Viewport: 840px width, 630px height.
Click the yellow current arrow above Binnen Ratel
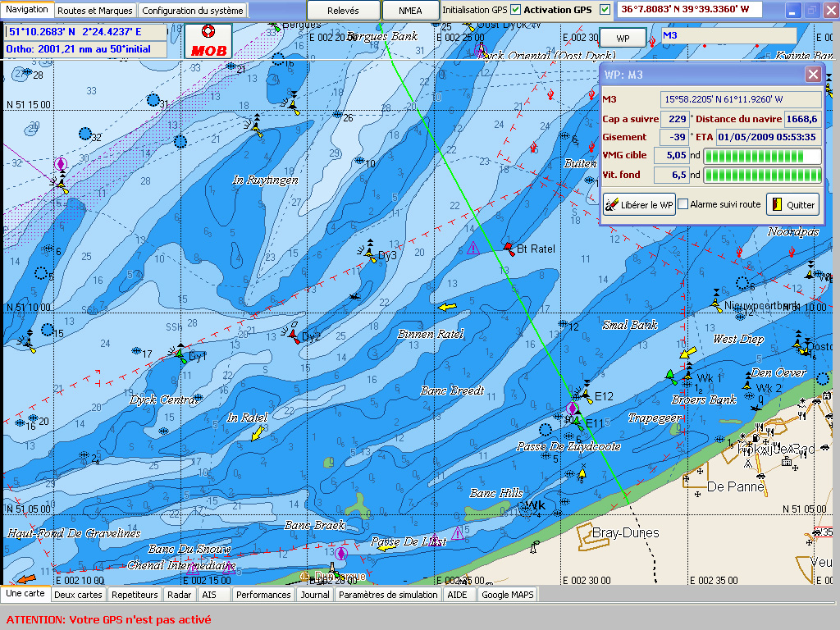(447, 307)
